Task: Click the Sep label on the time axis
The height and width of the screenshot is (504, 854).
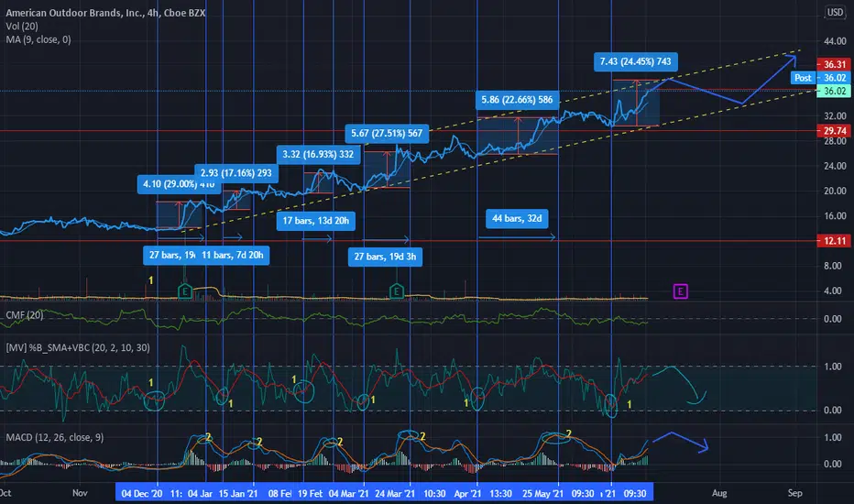Action: (x=794, y=493)
